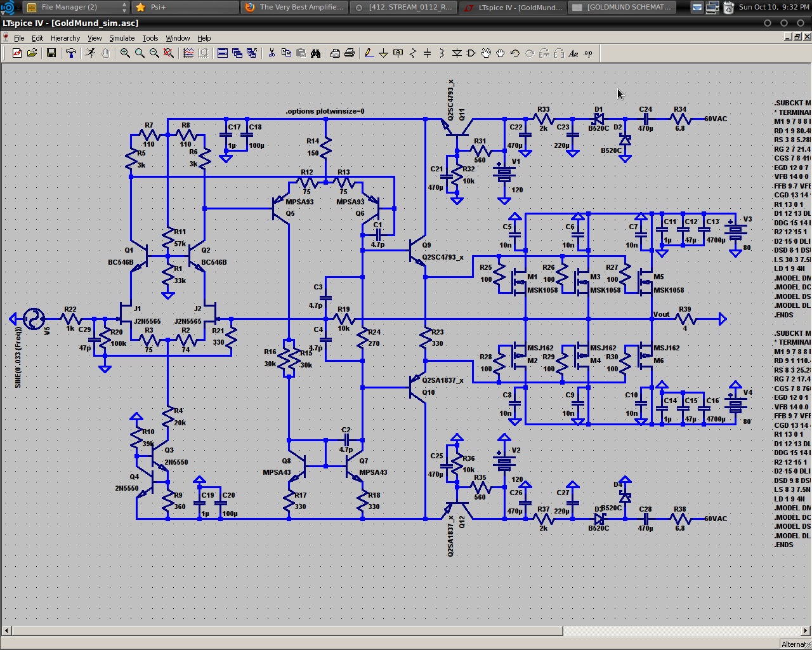Click the 'J2N5565' label below J1
Image resolution: width=812 pixels, height=650 pixels.
[x=147, y=321]
